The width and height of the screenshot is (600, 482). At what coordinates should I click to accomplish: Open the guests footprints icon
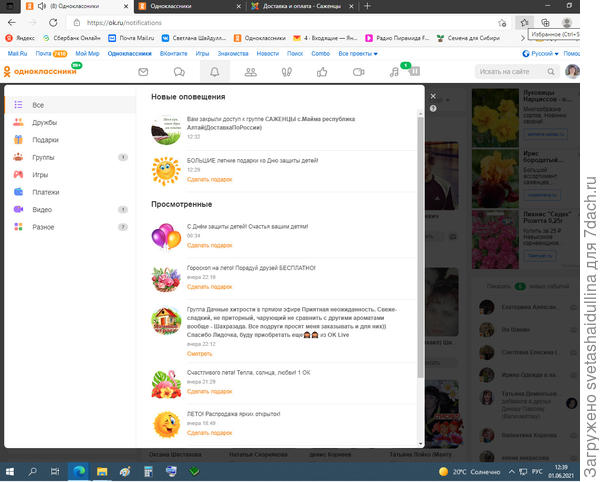[x=287, y=72]
